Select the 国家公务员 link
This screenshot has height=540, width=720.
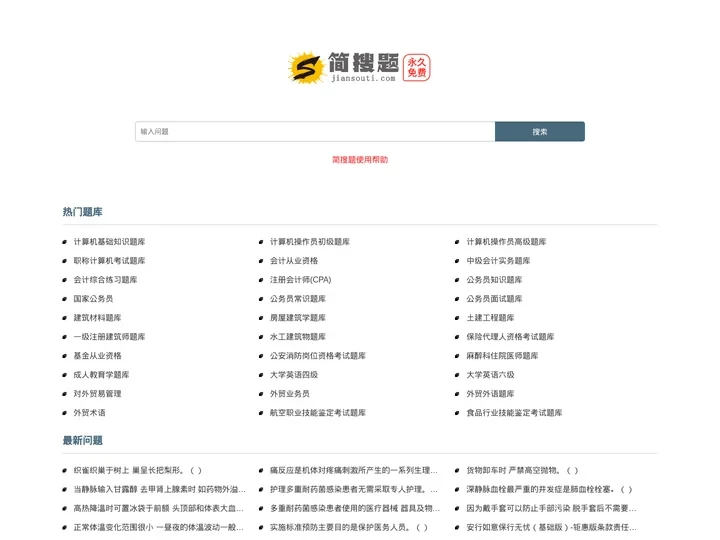[x=93, y=298]
